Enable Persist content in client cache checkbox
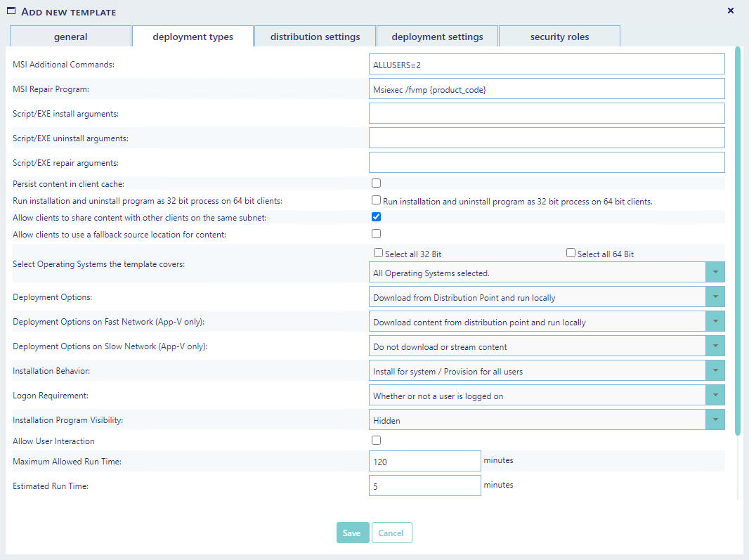This screenshot has width=749, height=560. (x=377, y=183)
